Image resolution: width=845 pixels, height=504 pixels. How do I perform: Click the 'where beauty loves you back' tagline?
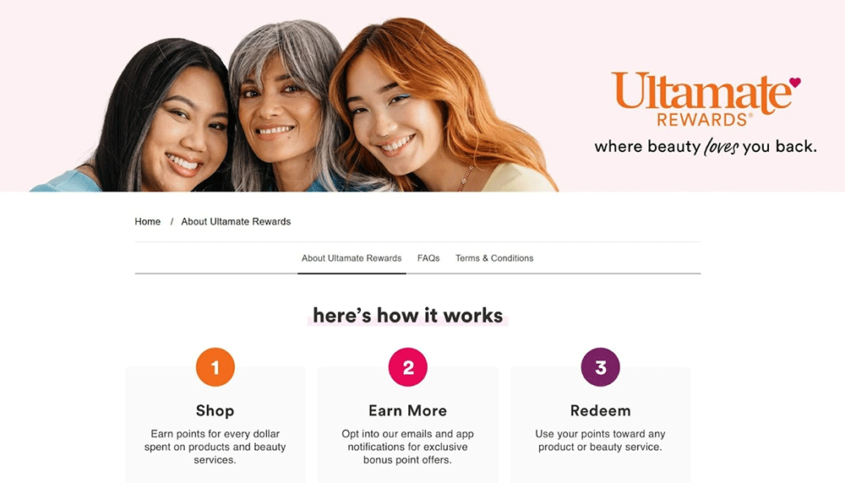[x=706, y=147]
